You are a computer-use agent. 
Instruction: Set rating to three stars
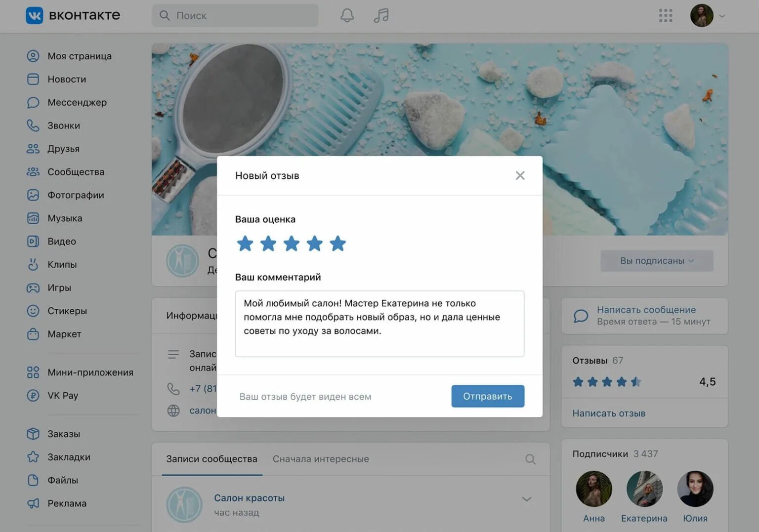[292, 244]
